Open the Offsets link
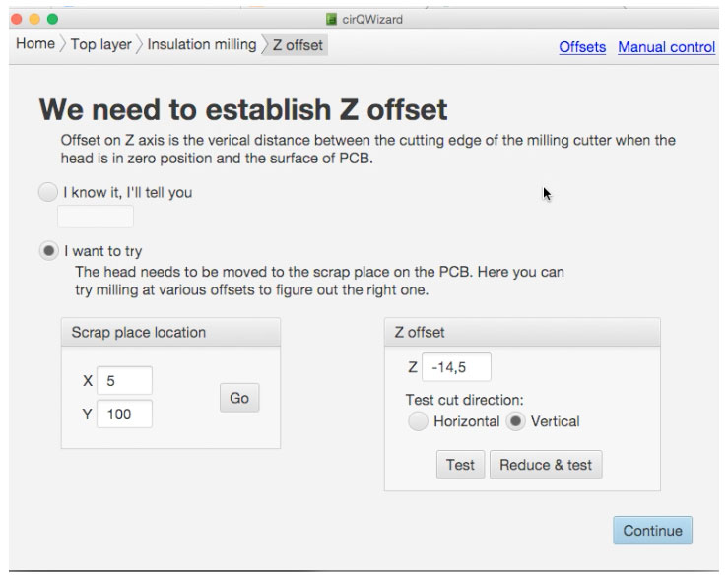This screenshot has width=728, height=575. tap(582, 47)
